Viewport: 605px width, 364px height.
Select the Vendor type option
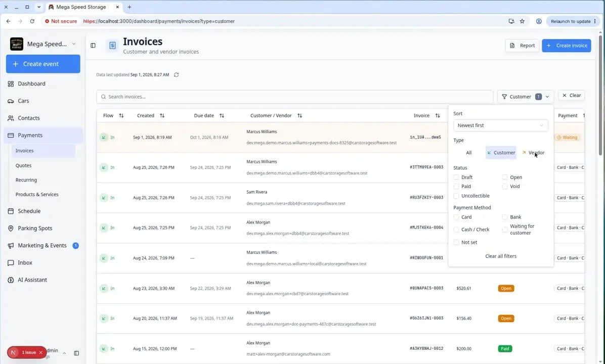click(533, 153)
